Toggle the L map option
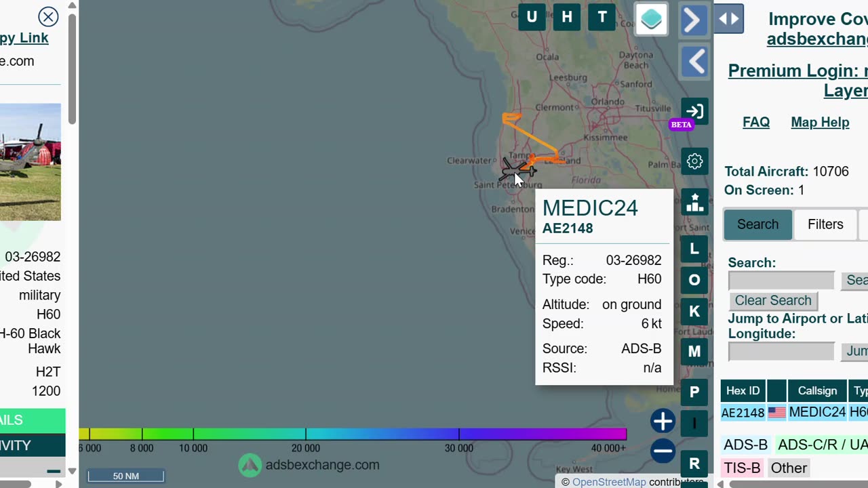Screen dimensions: 868x488 coord(694,249)
